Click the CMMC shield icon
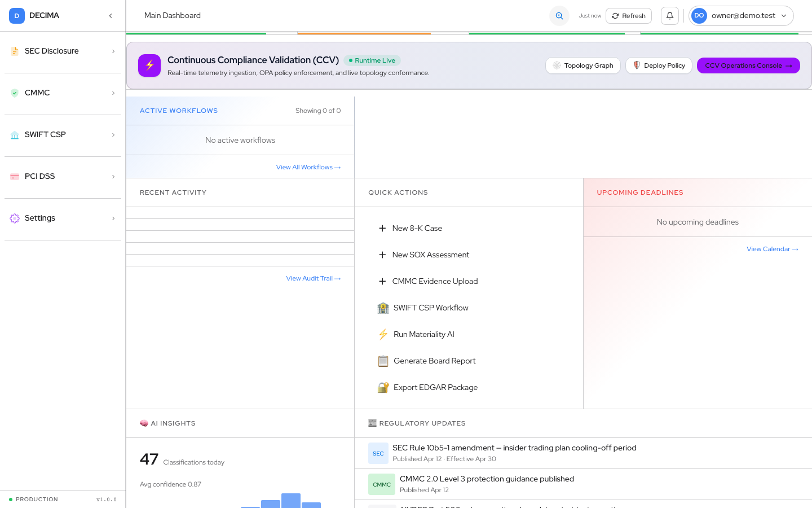 coord(15,93)
